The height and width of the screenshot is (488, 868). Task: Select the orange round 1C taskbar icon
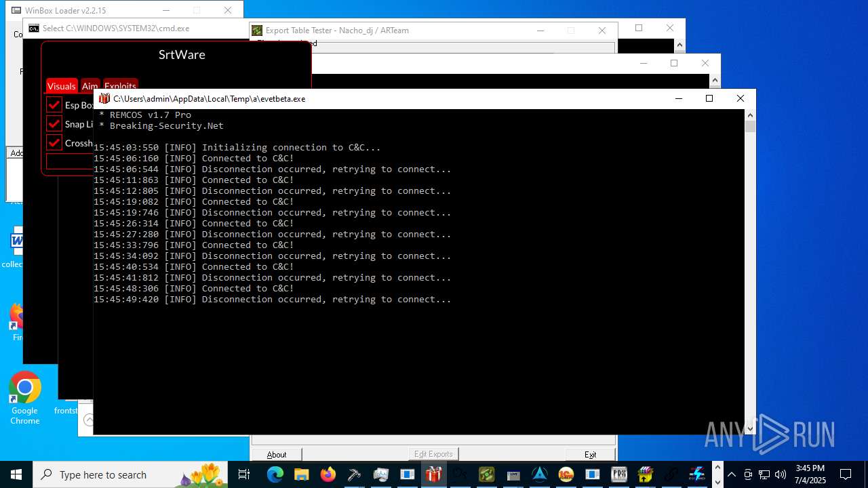566,474
